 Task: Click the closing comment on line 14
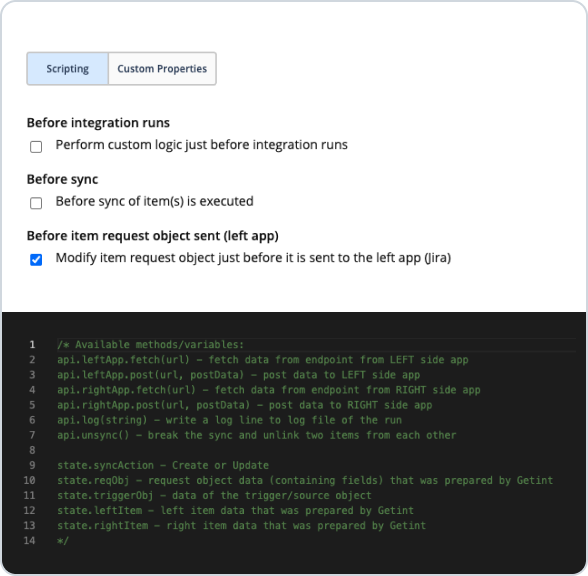(x=63, y=540)
